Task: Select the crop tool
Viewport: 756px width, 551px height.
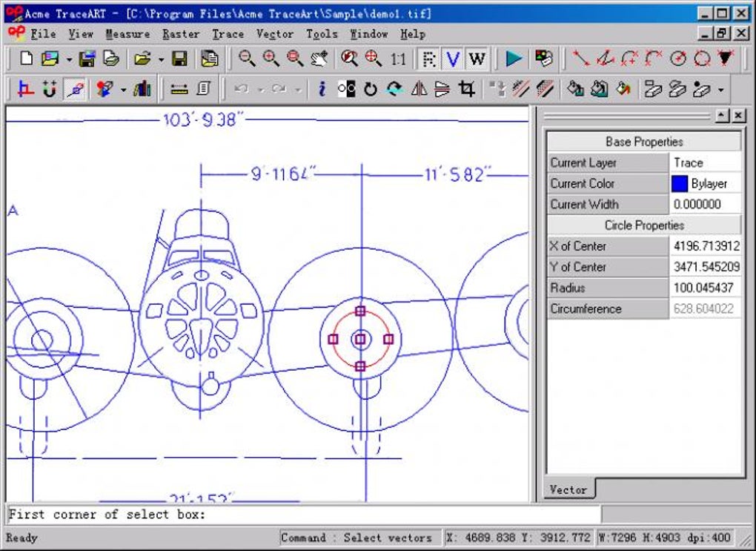Action: pyautogui.click(x=466, y=89)
